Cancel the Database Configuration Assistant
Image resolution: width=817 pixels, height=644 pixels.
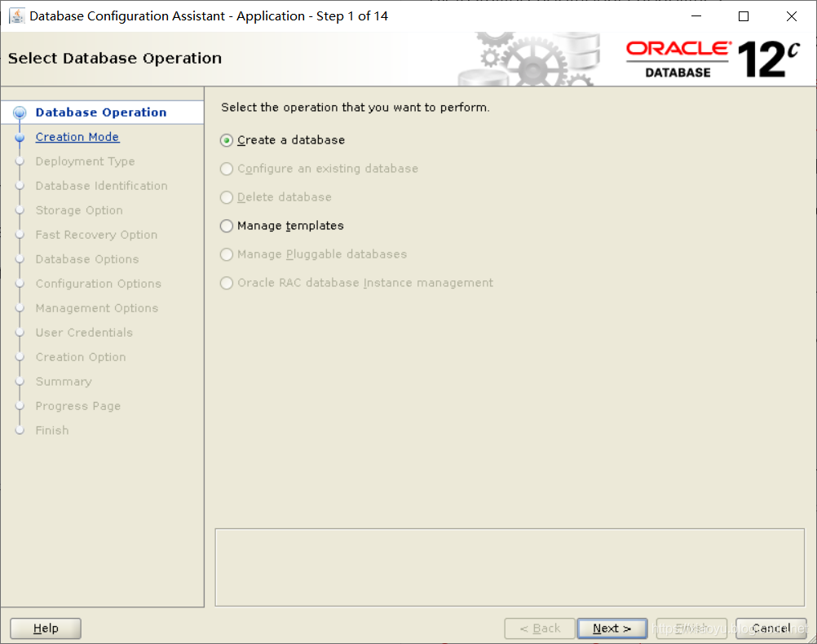coord(771,629)
